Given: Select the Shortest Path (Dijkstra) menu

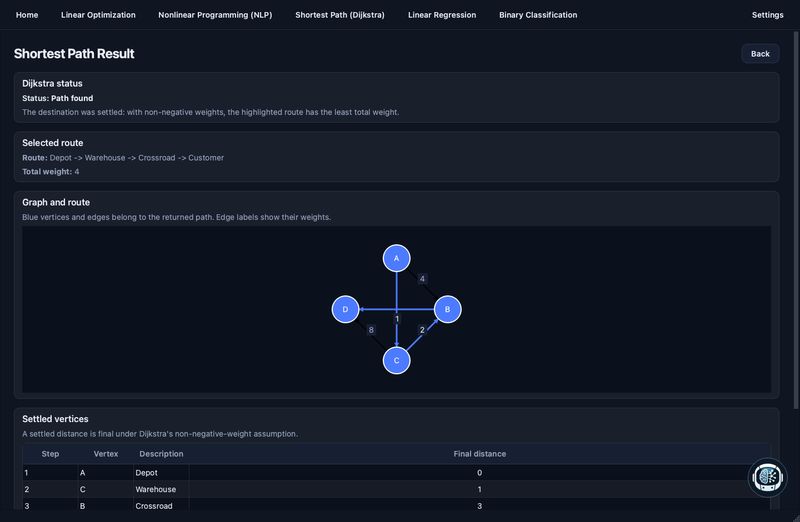Looking at the screenshot, I should (x=340, y=15).
